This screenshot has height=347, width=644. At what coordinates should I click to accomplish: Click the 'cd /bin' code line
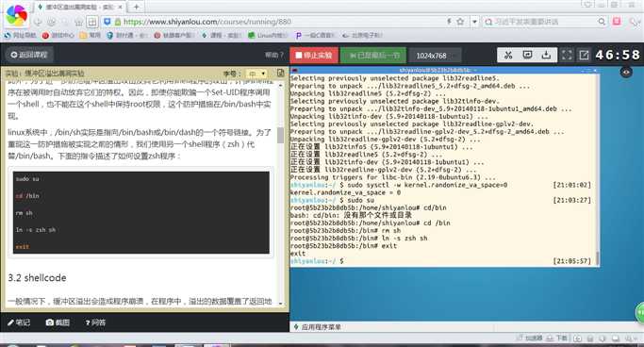tap(27, 196)
